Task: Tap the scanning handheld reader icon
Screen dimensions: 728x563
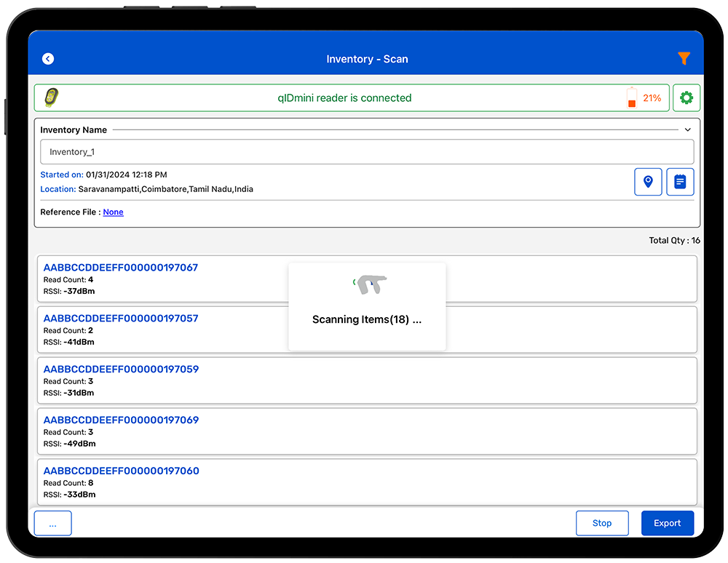Action: coord(371,285)
